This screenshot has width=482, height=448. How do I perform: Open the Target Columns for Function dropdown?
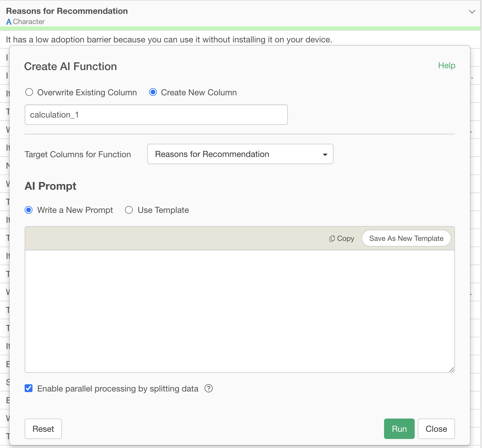point(240,154)
